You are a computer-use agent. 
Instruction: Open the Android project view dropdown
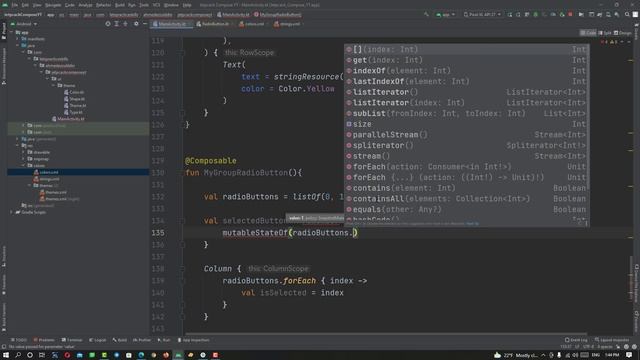click(x=24, y=24)
